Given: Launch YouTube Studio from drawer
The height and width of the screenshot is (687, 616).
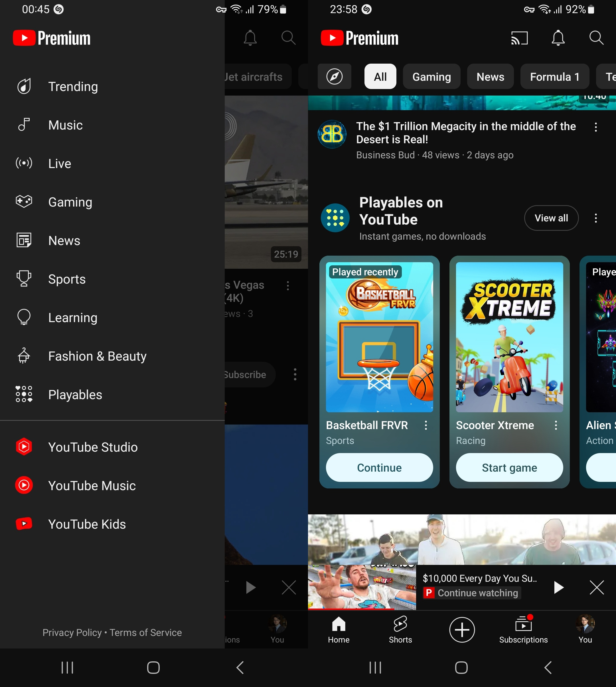Looking at the screenshot, I should (x=112, y=447).
